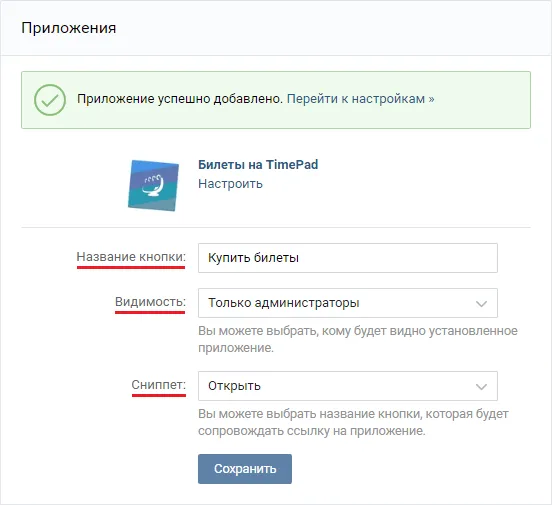Open the 'Перейти к настройкам »' link
The image size is (552, 505).
point(360,99)
